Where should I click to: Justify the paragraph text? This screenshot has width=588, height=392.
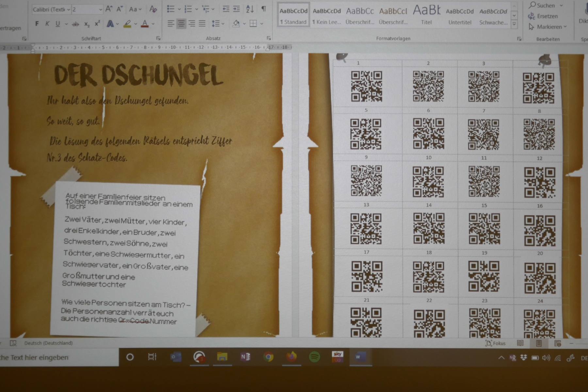coord(202,24)
